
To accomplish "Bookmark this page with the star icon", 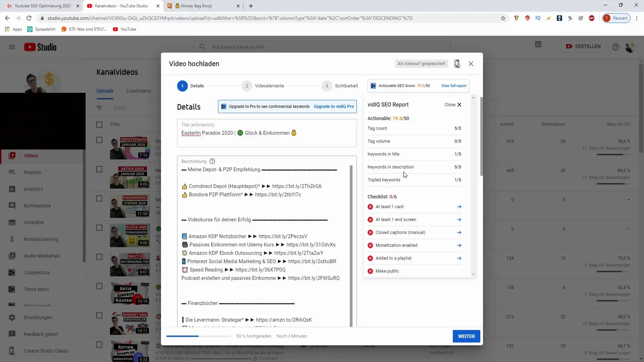I will (503, 18).
